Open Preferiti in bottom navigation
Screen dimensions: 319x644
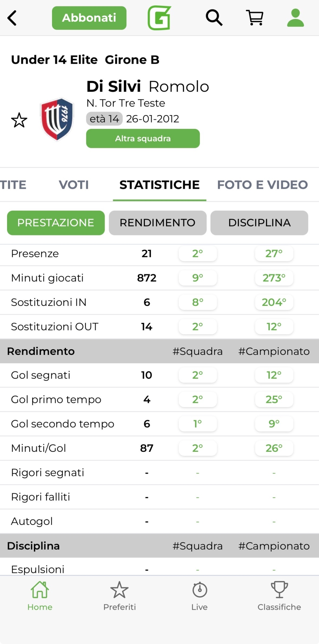119,596
